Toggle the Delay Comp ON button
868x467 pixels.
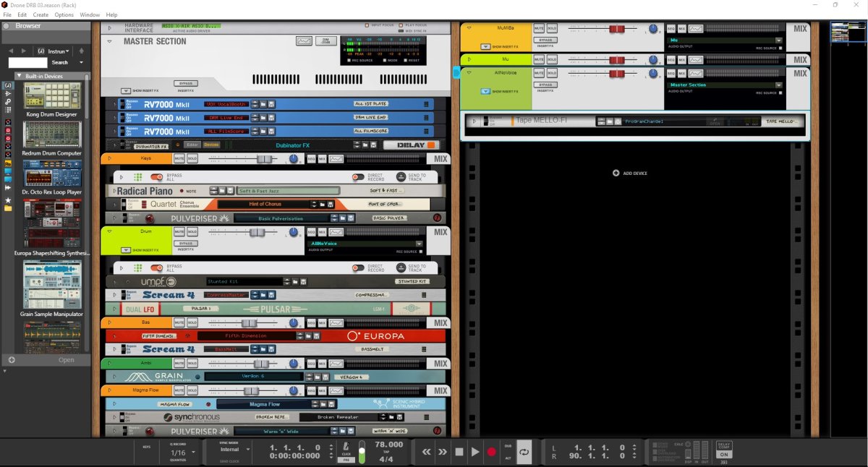click(x=723, y=454)
